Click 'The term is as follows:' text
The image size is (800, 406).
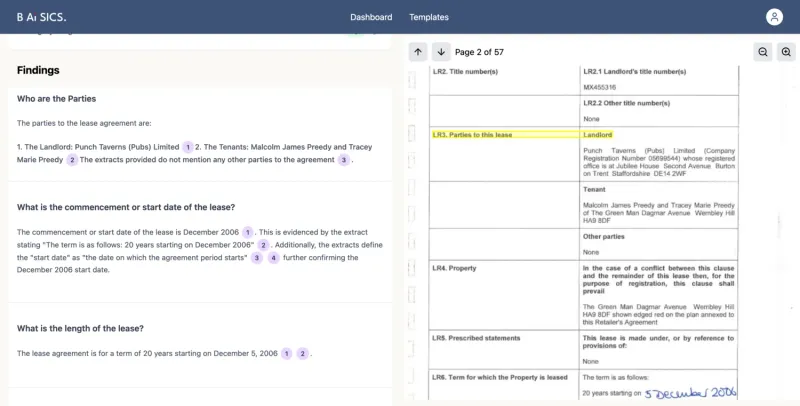[615, 377]
